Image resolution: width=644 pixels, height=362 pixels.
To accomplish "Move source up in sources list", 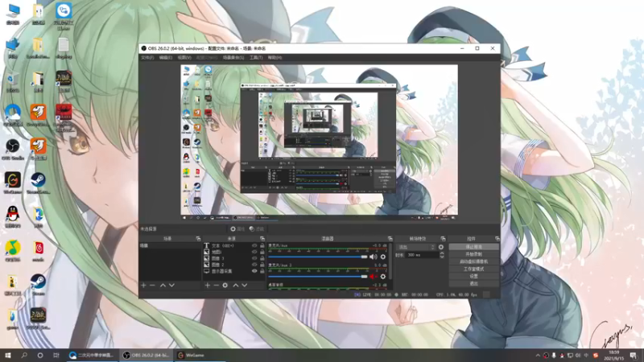I will click(235, 286).
